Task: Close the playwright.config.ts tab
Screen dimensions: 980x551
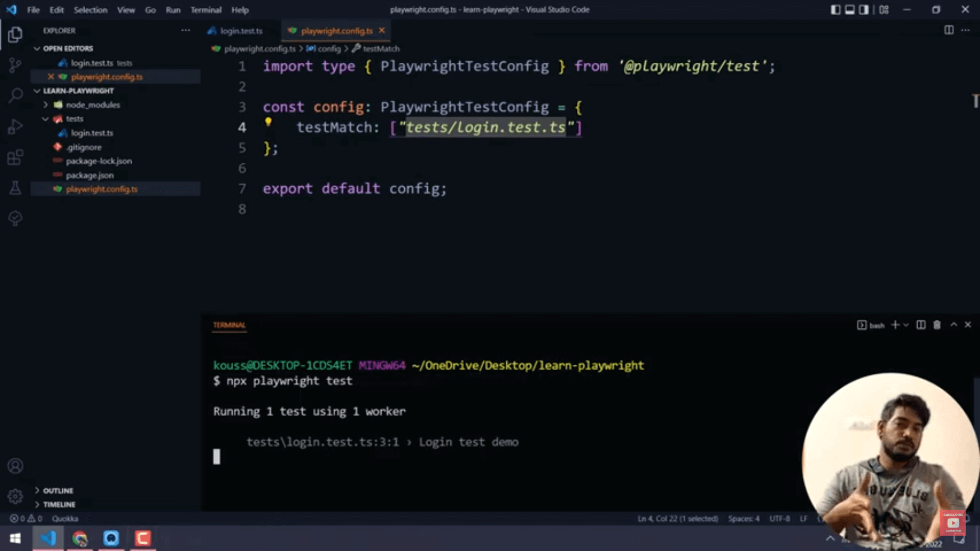Action: [381, 30]
